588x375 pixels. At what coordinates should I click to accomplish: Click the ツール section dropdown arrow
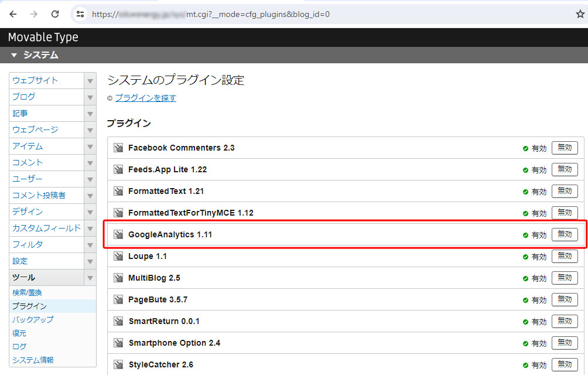[x=89, y=278]
